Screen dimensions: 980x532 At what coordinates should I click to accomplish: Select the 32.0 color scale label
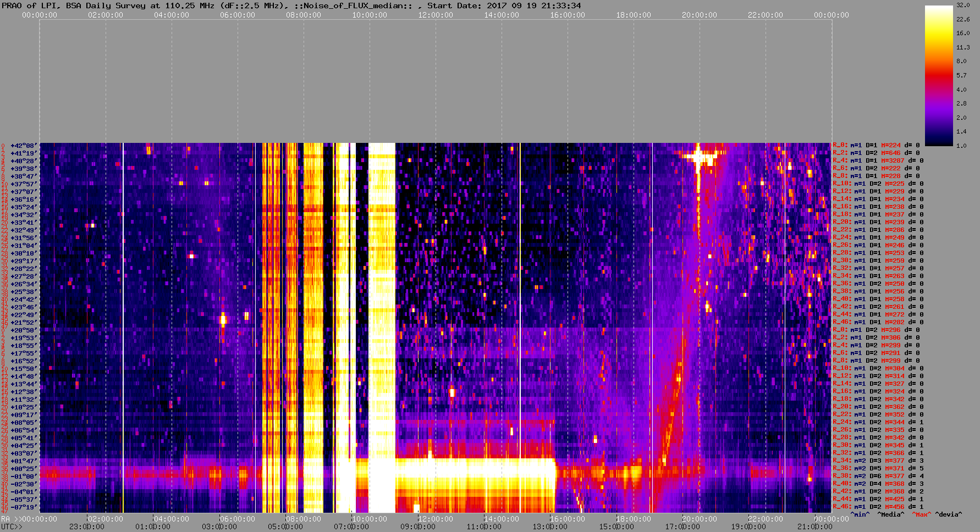pyautogui.click(x=962, y=5)
